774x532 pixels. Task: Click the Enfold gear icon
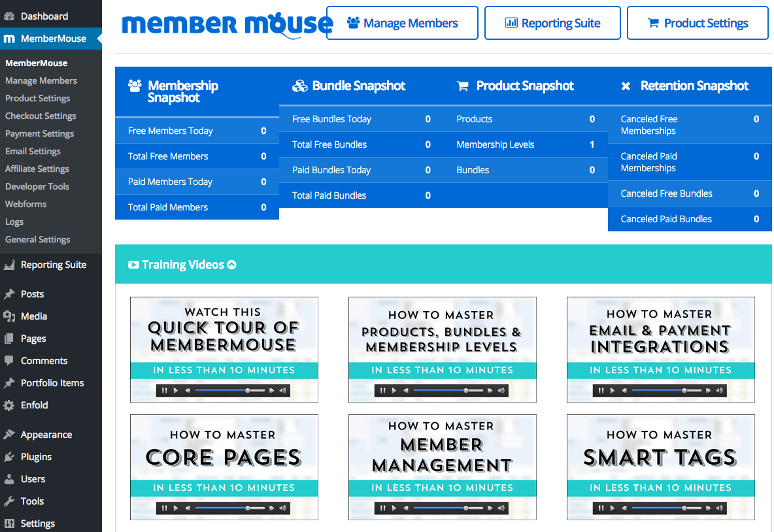(x=9, y=405)
